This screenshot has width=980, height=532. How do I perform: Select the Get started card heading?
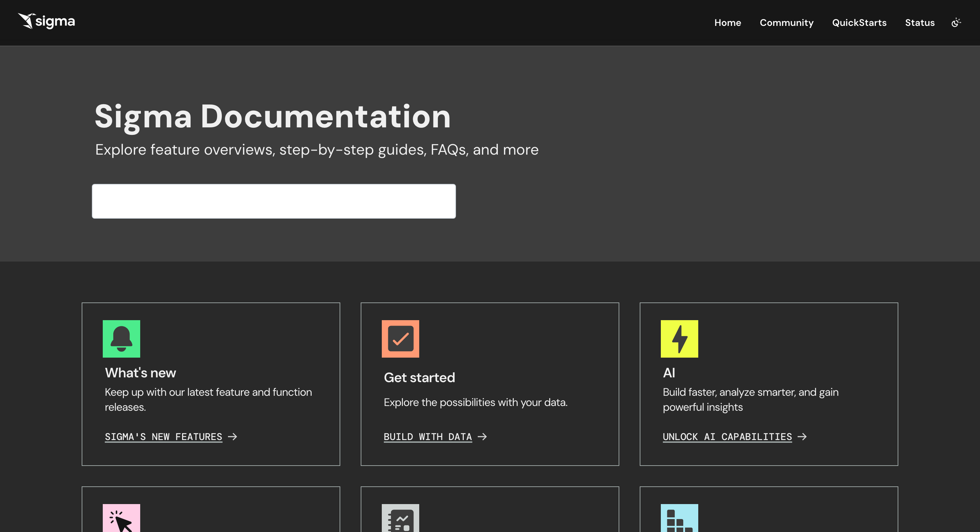point(419,377)
